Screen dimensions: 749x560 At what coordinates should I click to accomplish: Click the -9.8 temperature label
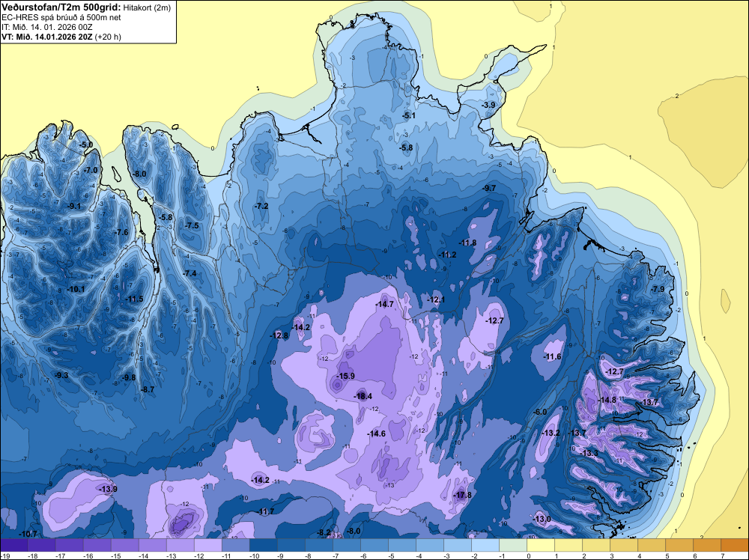129,377
